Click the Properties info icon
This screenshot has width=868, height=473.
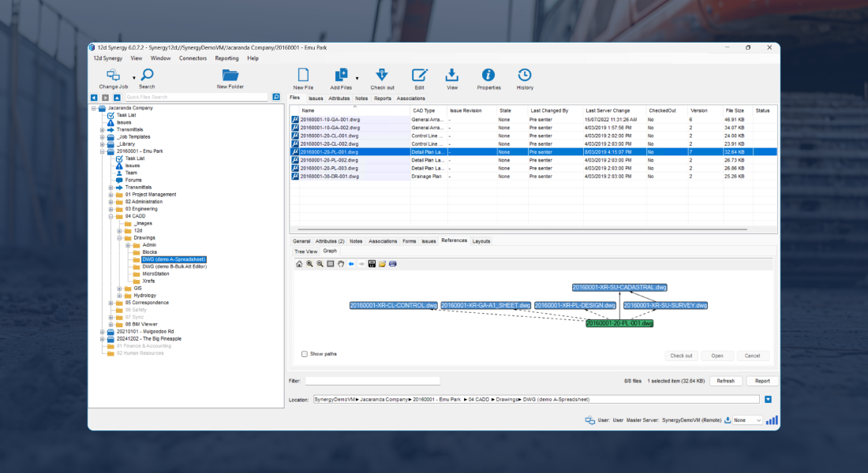(488, 76)
